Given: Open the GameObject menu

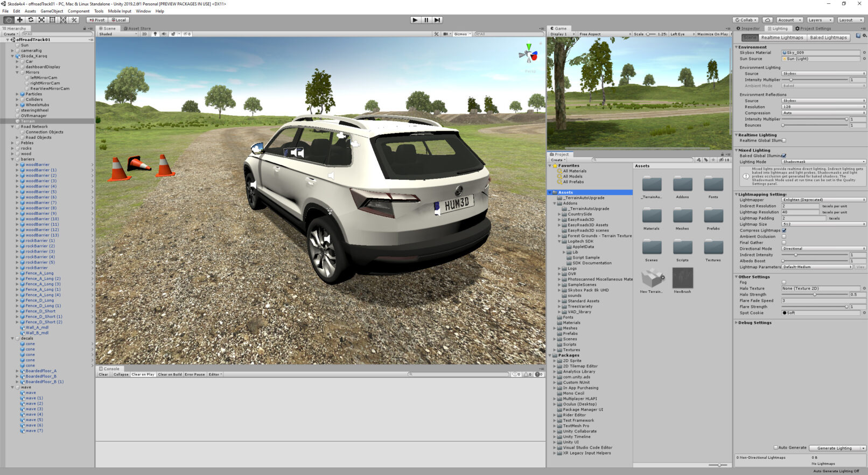Looking at the screenshot, I should coord(52,11).
